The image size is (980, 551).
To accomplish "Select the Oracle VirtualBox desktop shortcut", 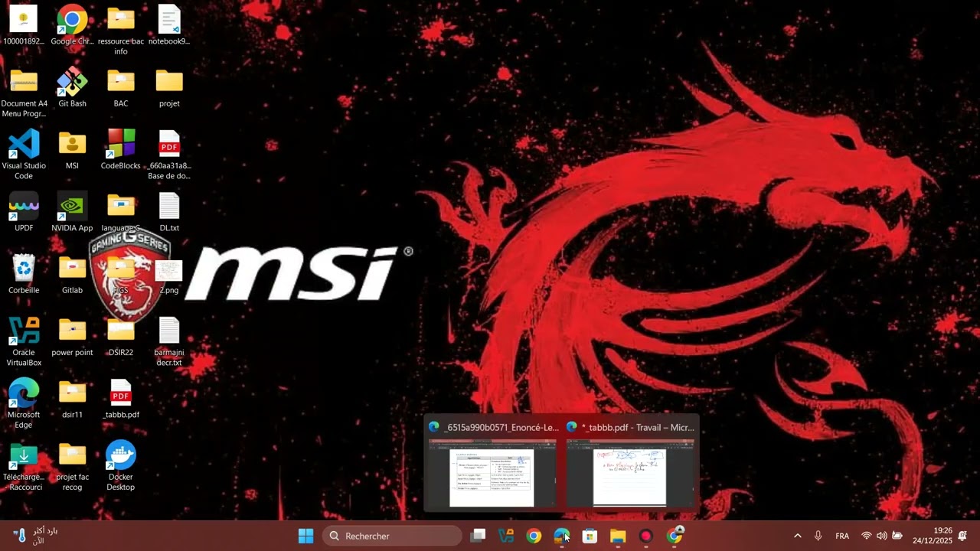I will (x=24, y=341).
